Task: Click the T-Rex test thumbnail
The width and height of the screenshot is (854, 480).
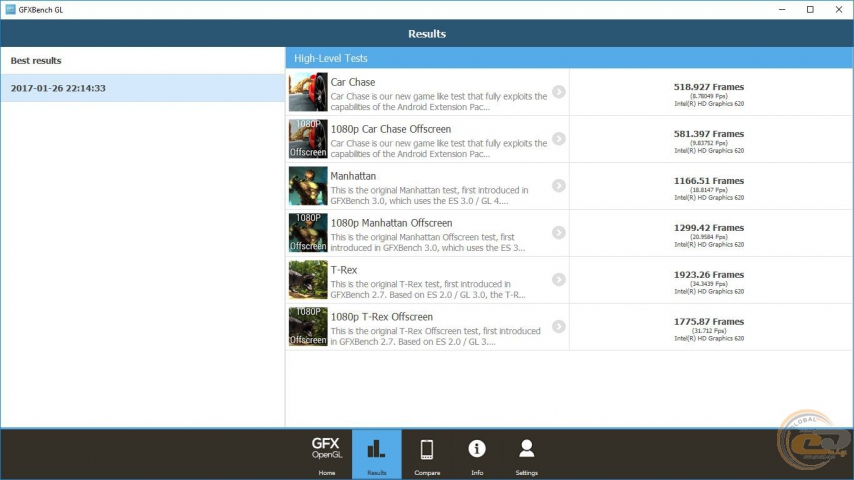Action: click(x=308, y=280)
